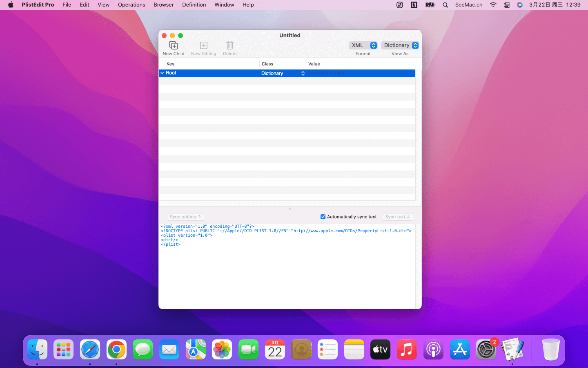Click the New Sibling toolbar icon
The height and width of the screenshot is (368, 588).
pyautogui.click(x=203, y=45)
